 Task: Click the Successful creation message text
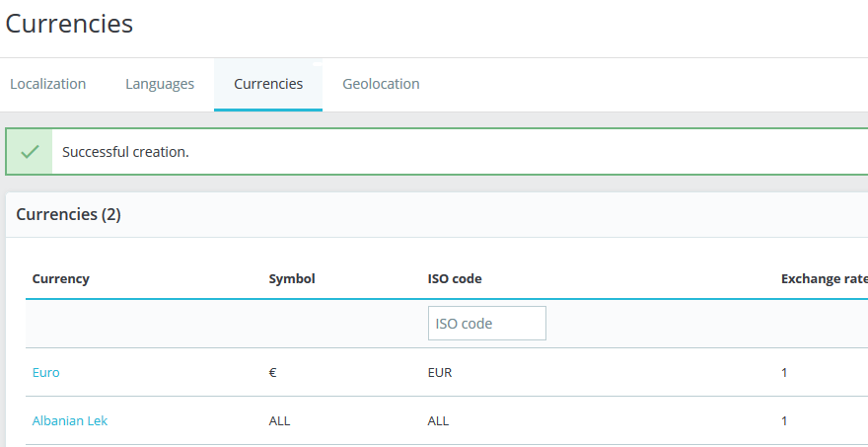[125, 152]
